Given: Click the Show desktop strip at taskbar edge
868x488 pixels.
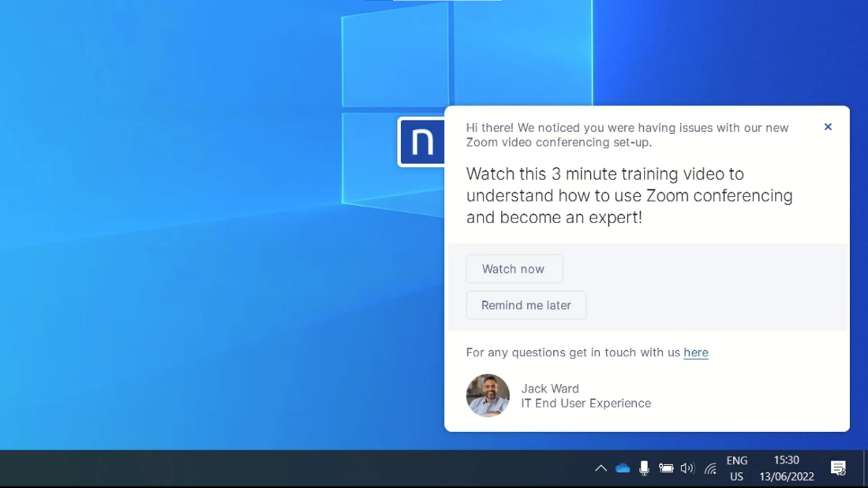Looking at the screenshot, I should click(866, 468).
